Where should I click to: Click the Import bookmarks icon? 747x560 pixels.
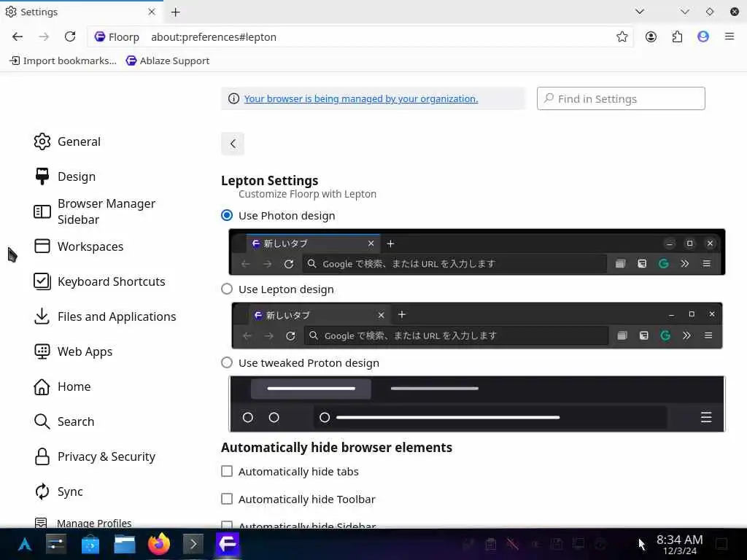click(15, 61)
